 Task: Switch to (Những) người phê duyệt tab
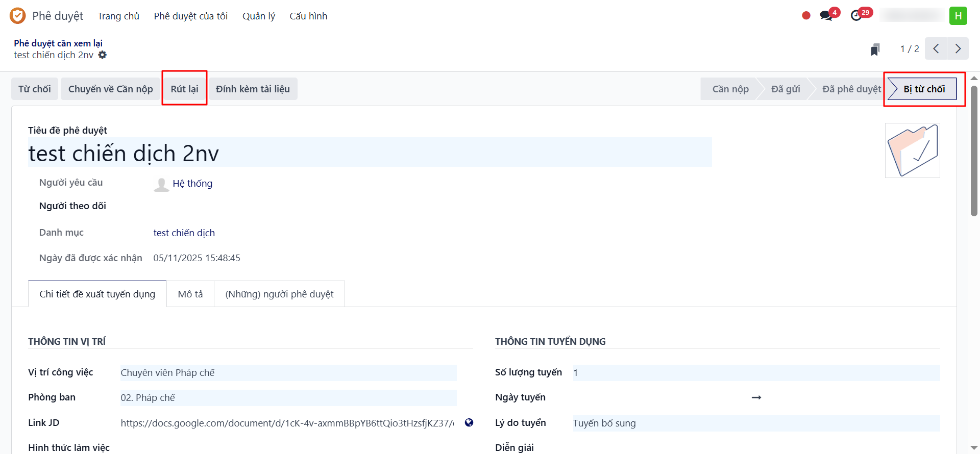click(x=279, y=294)
